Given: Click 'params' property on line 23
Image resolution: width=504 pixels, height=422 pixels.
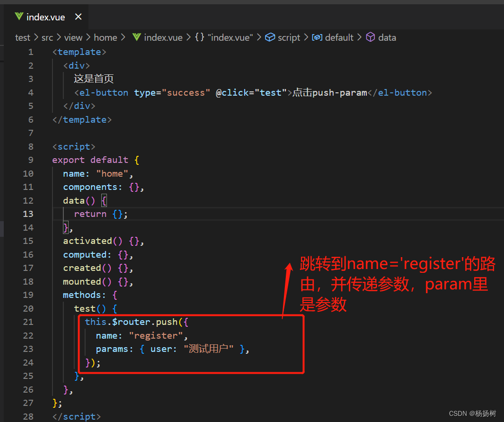Looking at the screenshot, I should (x=112, y=349).
